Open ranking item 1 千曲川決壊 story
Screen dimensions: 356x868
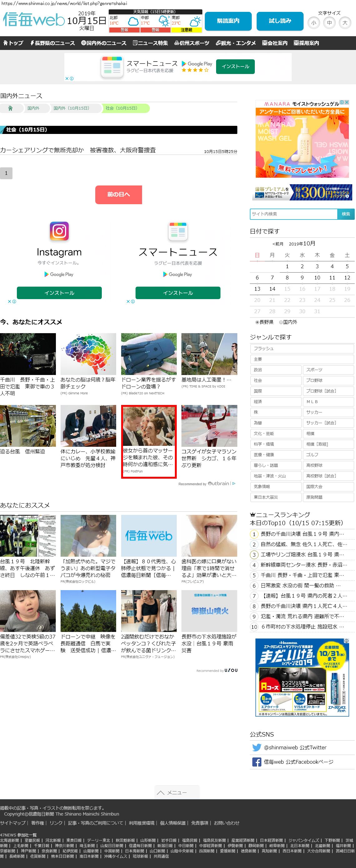302,534
